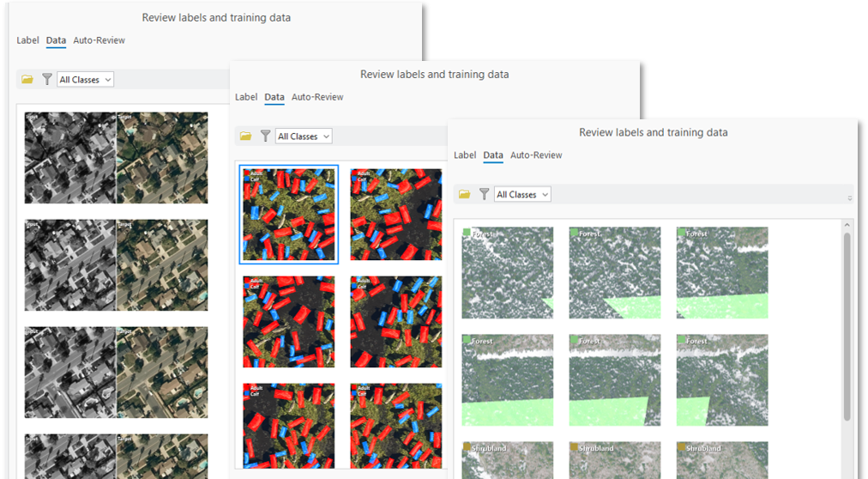Select Data tab in back-left window
This screenshot has height=479, width=868.
(56, 40)
